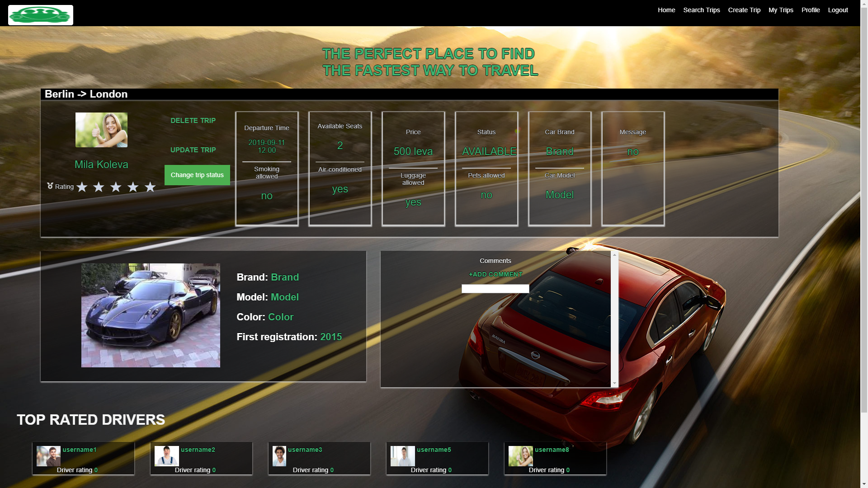Viewport: 868px width, 488px height.
Task: Click the dark sports car photo
Action: click(151, 315)
